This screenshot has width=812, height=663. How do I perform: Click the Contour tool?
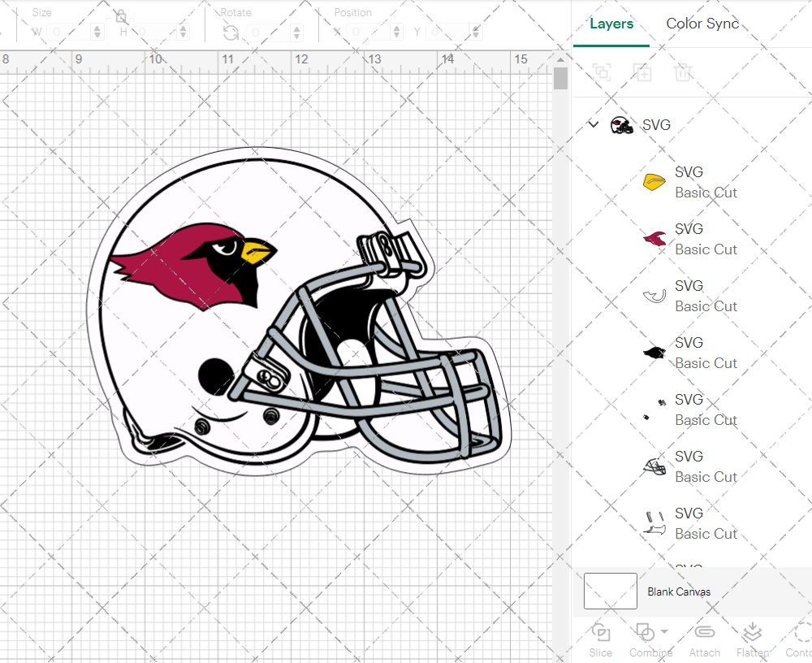[x=800, y=640]
